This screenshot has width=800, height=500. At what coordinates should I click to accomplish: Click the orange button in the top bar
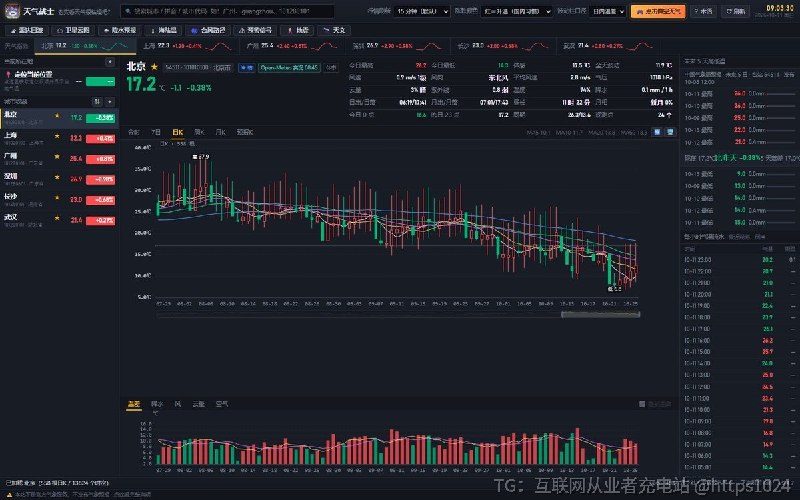(x=658, y=11)
